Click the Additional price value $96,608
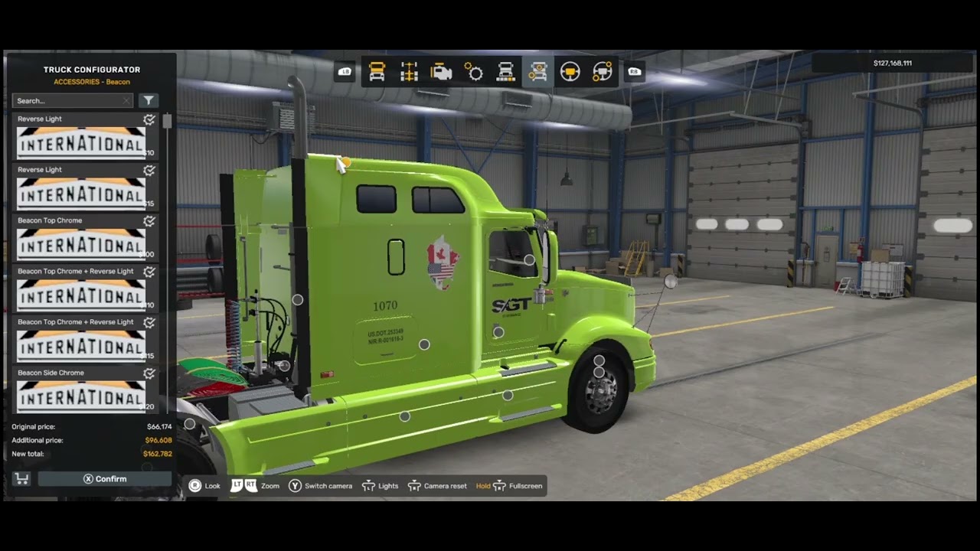Viewport: 980px width, 551px height. tap(158, 441)
